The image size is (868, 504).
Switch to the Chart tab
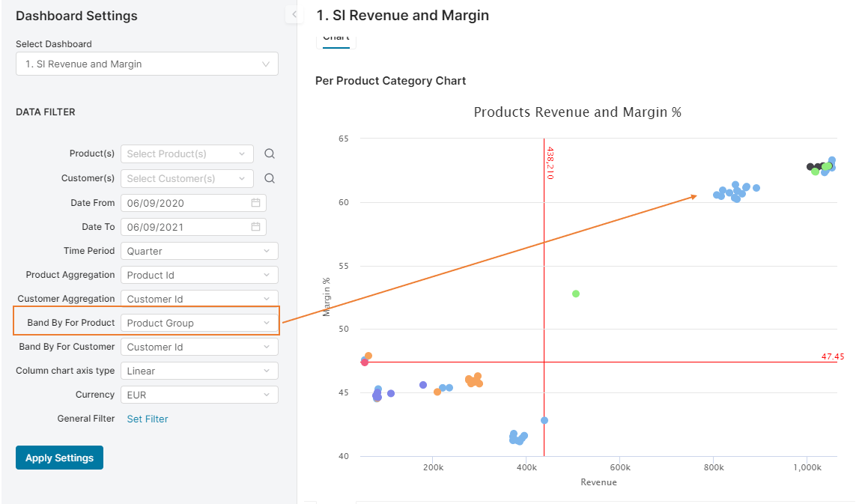336,38
